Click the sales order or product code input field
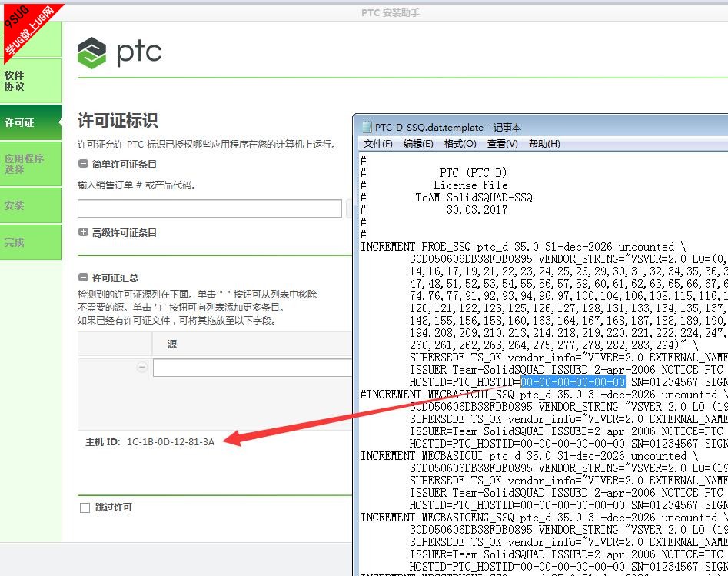The width and height of the screenshot is (728, 576). [x=209, y=208]
